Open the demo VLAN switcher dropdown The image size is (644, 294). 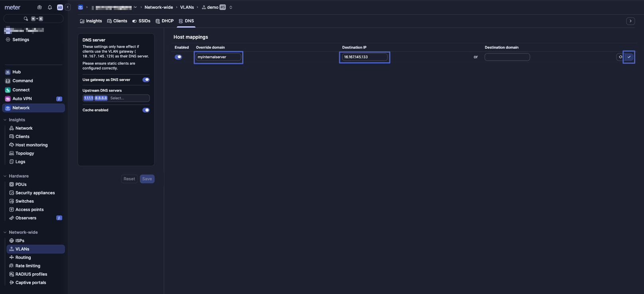[x=231, y=7]
